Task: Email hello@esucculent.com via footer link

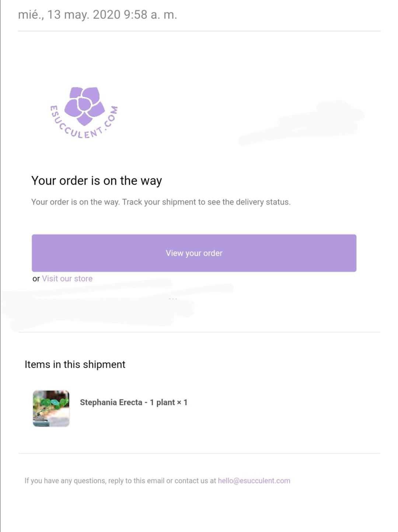Action: coord(254,481)
